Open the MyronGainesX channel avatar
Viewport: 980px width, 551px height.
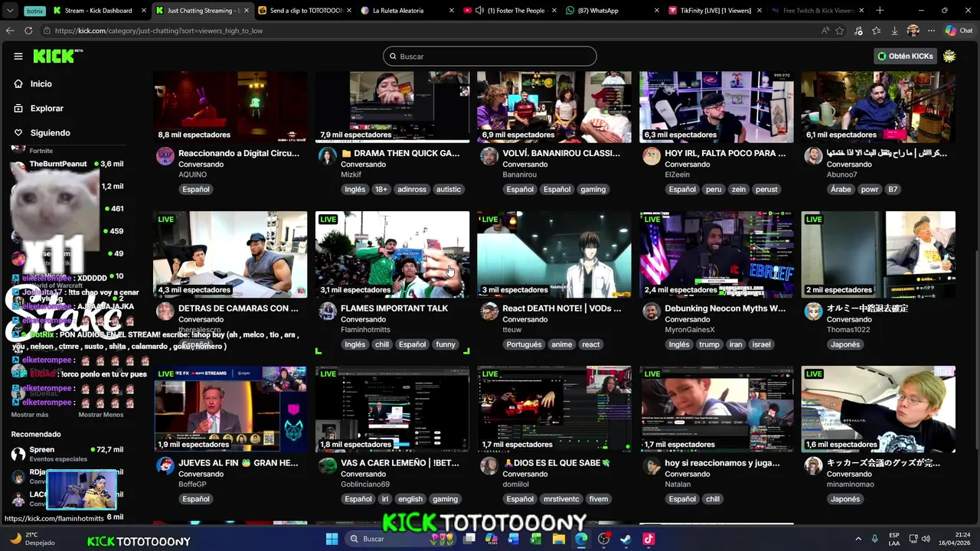coord(652,311)
